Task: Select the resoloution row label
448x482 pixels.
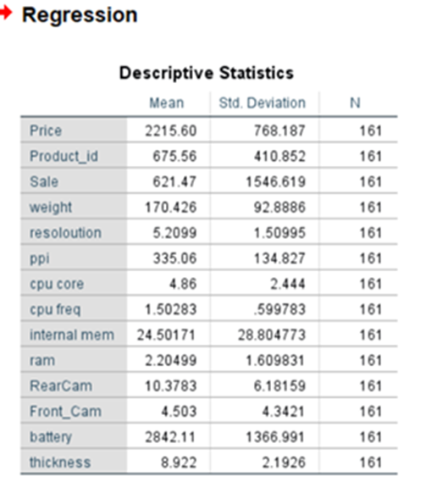Action: 65,233
